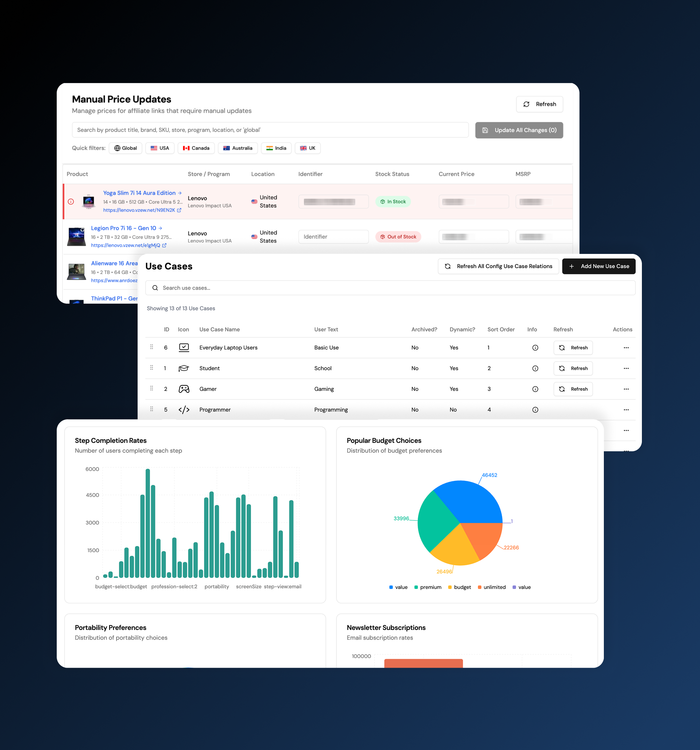Click the Refresh button in Manual Price Updates

tap(539, 104)
